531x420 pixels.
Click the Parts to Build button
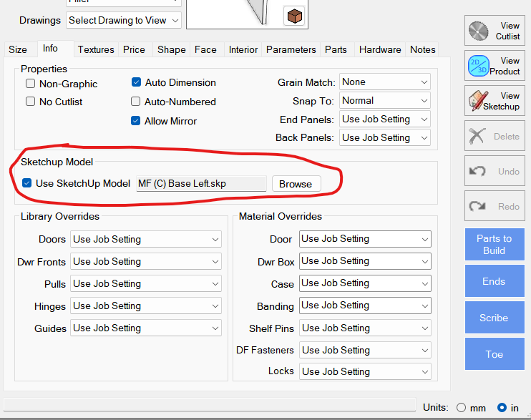click(x=495, y=245)
